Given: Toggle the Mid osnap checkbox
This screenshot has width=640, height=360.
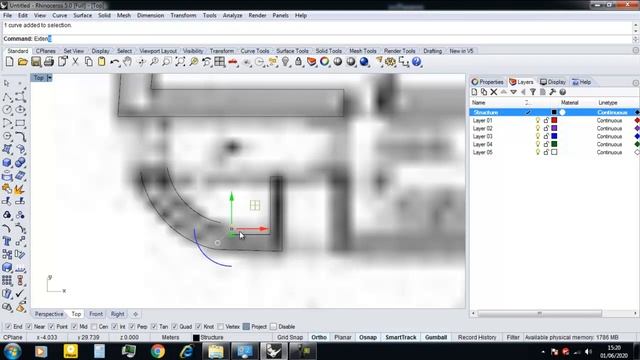Looking at the screenshot, I should [74, 327].
